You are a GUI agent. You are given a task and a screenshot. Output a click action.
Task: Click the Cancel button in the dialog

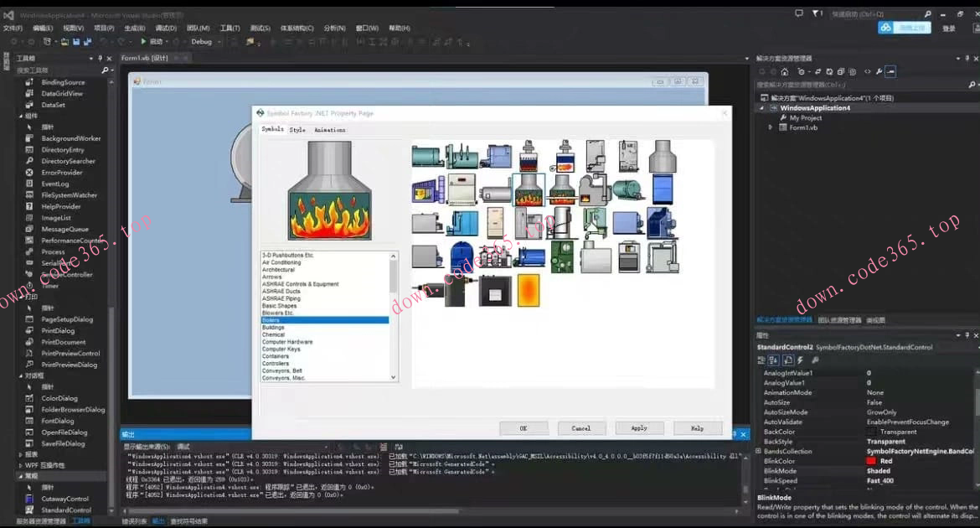(581, 428)
